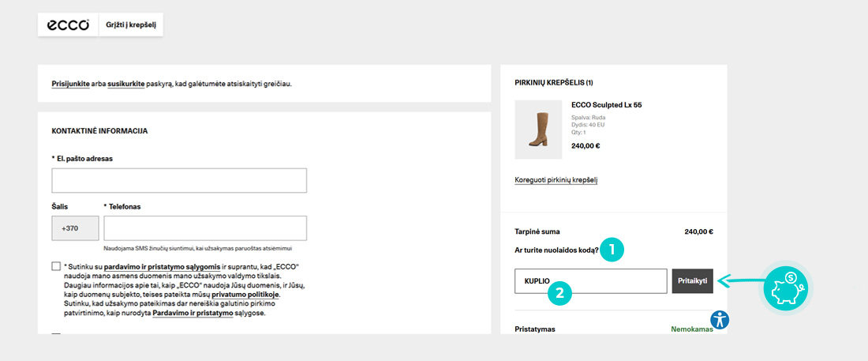Open the blue accessibility icon
This screenshot has height=361, width=868.
tap(720, 319)
